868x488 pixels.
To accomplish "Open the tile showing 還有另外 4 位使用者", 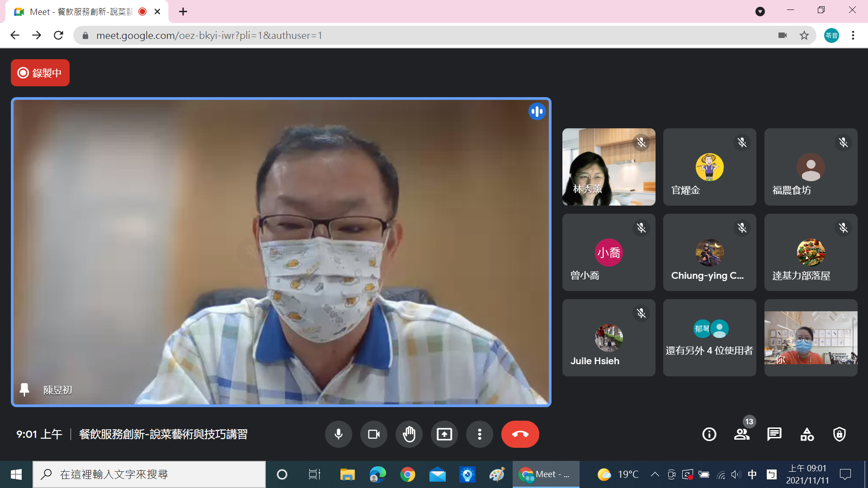I will (709, 338).
